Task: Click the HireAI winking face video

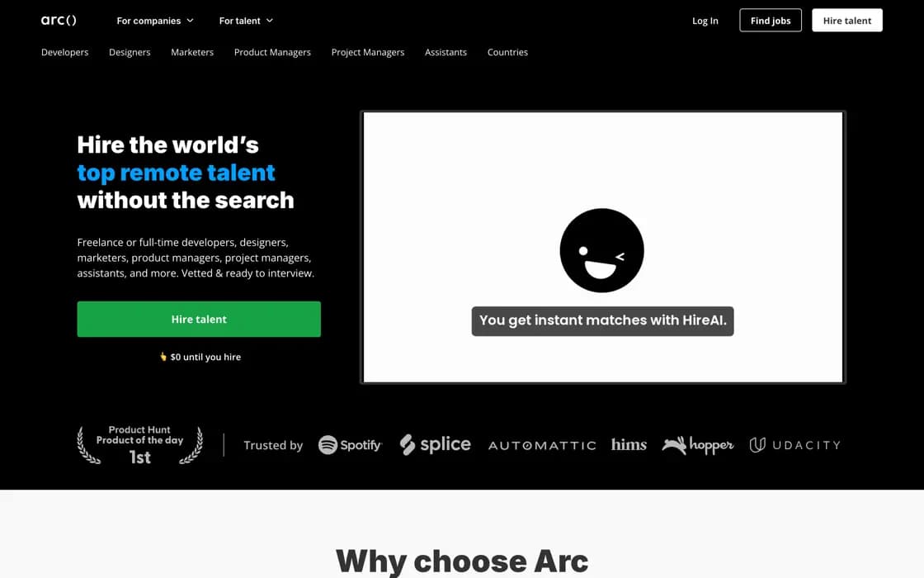Action: tap(602, 247)
